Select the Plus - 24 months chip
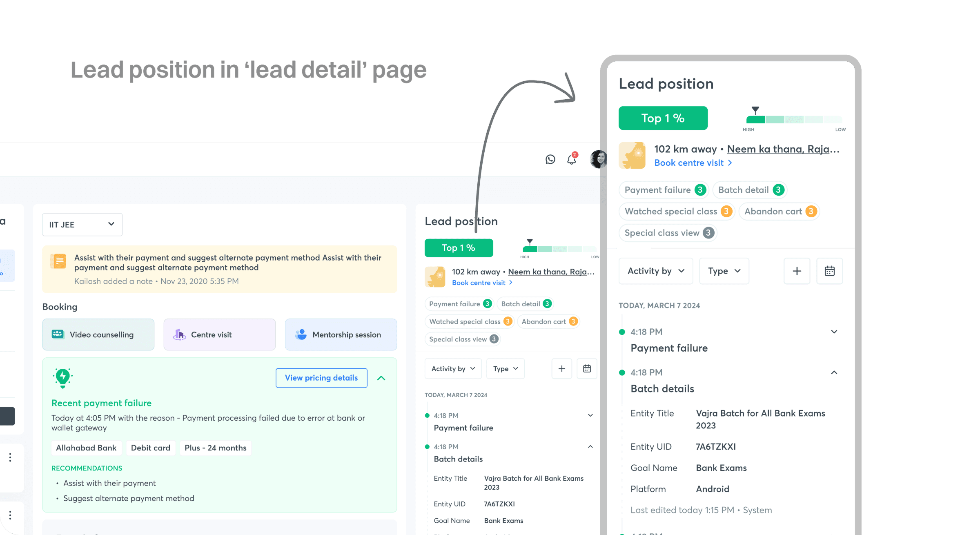980x535 pixels. click(x=216, y=448)
